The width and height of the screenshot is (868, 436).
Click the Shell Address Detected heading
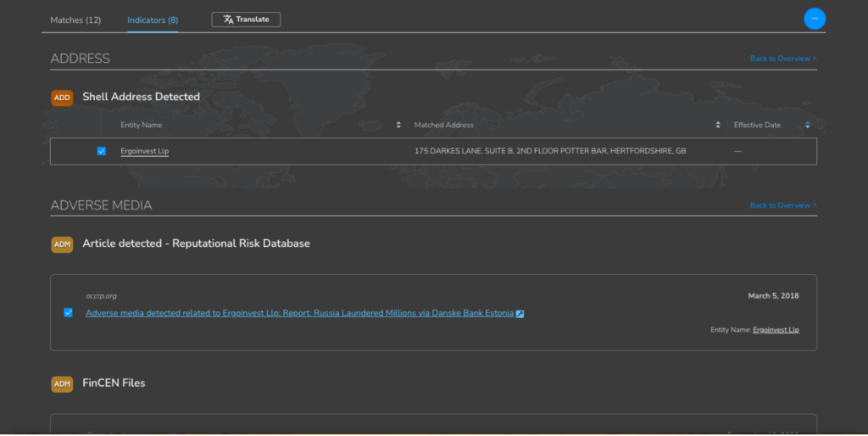[x=142, y=97]
